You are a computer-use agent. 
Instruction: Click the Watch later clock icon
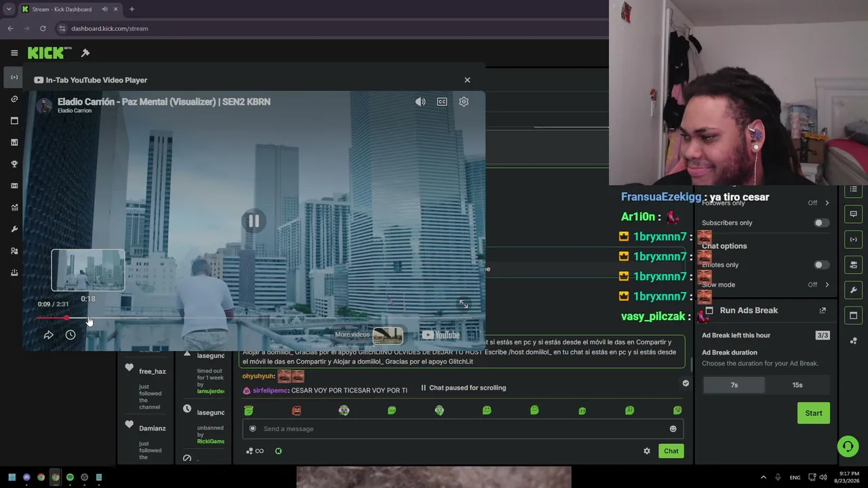click(71, 335)
